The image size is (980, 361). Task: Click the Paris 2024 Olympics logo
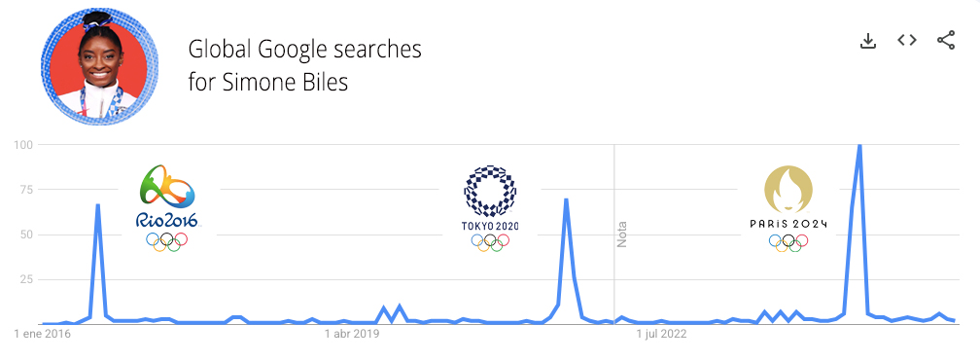788,208
